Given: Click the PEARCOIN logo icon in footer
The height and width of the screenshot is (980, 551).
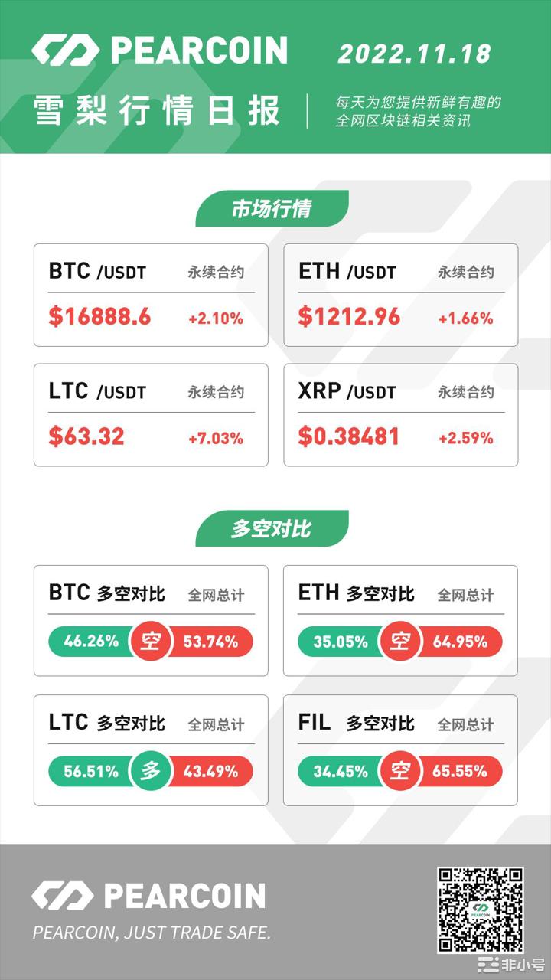Looking at the screenshot, I should [x=63, y=895].
